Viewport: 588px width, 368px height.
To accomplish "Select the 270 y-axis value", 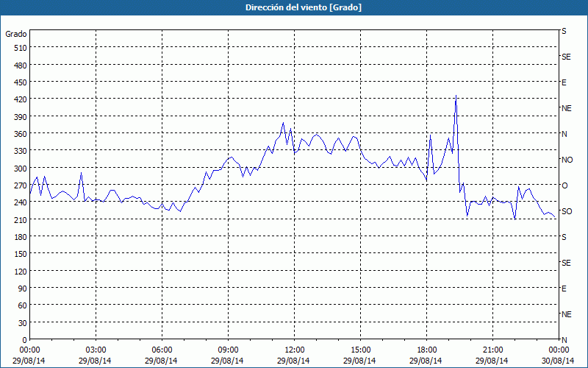I will tap(21, 185).
